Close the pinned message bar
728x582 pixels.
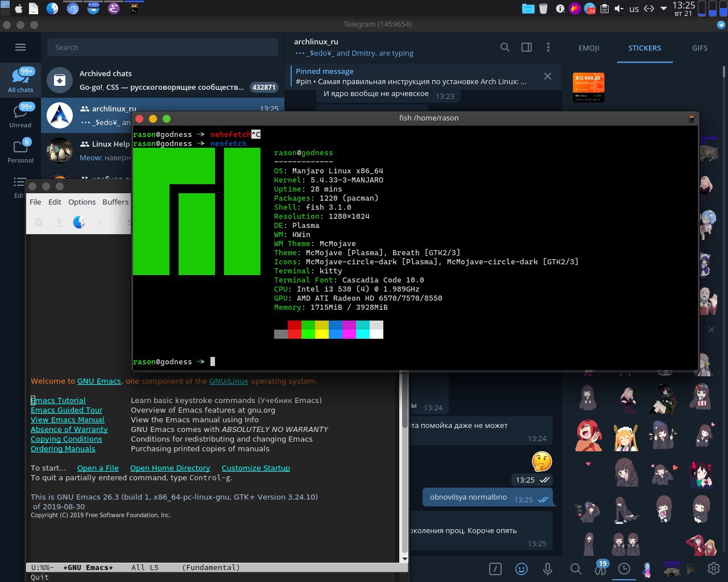pos(548,76)
